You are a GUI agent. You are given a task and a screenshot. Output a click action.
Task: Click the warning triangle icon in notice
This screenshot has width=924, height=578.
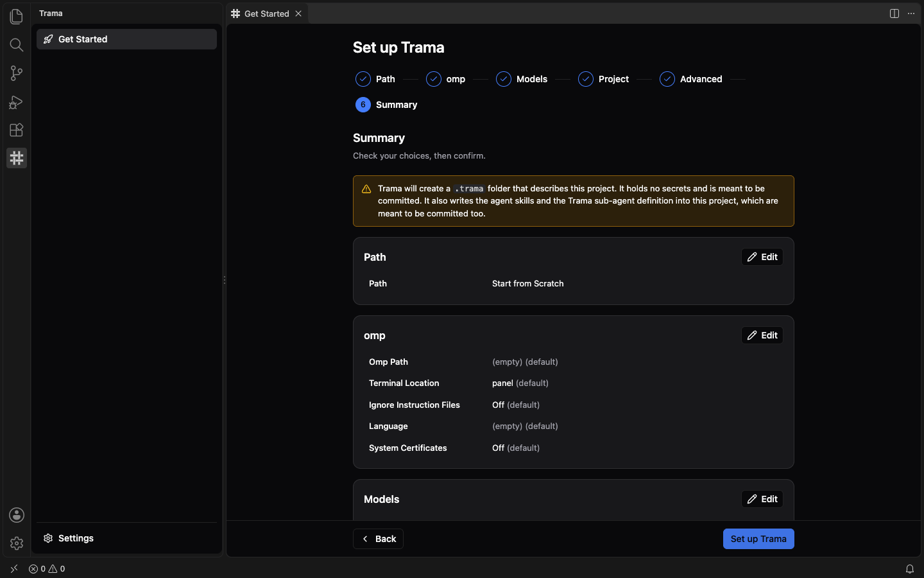coord(366,189)
